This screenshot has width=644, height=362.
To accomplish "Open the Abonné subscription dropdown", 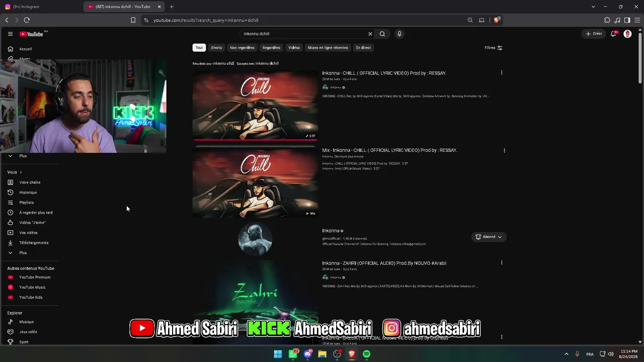I will coord(489,237).
